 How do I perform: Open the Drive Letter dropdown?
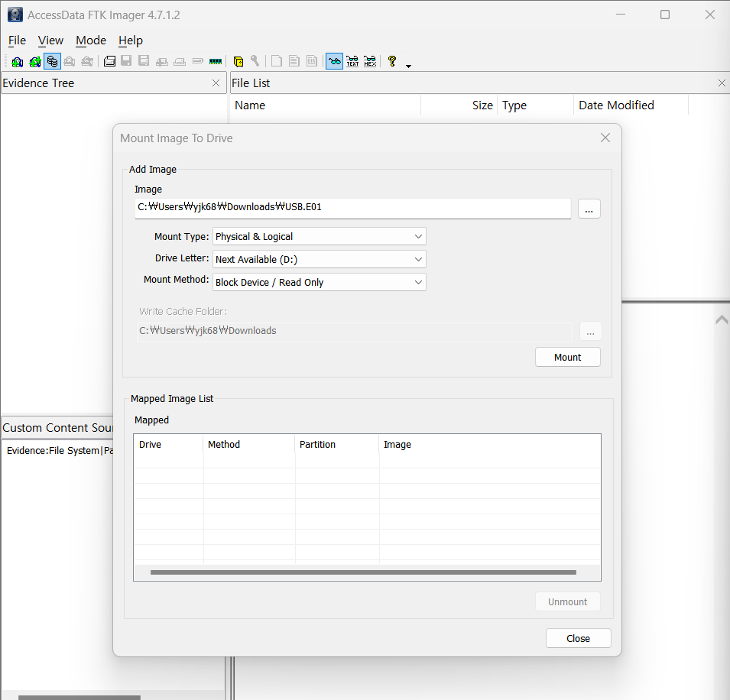pos(320,259)
